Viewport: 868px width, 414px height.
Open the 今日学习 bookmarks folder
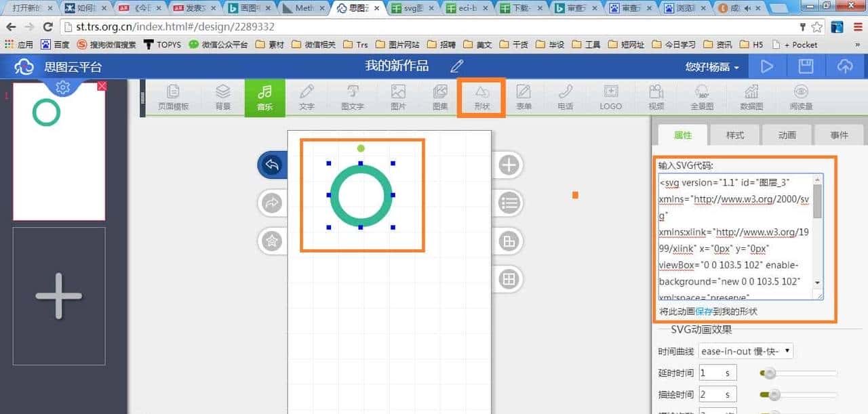(673, 45)
